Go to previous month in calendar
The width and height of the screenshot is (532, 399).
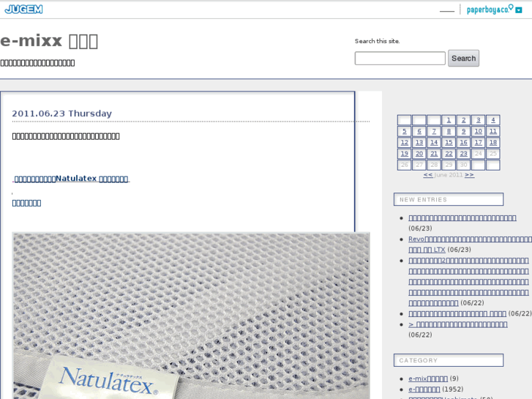[x=428, y=175]
